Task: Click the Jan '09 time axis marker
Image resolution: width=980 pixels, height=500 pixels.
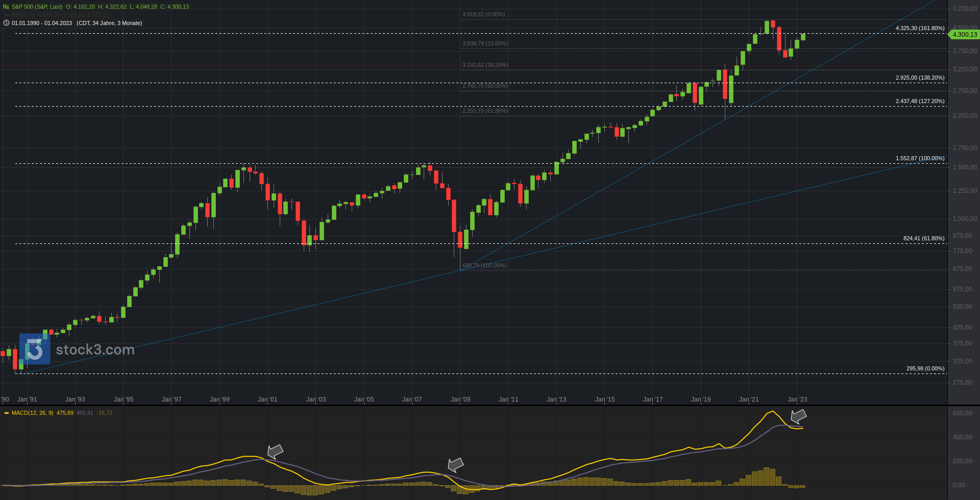Action: pyautogui.click(x=460, y=399)
